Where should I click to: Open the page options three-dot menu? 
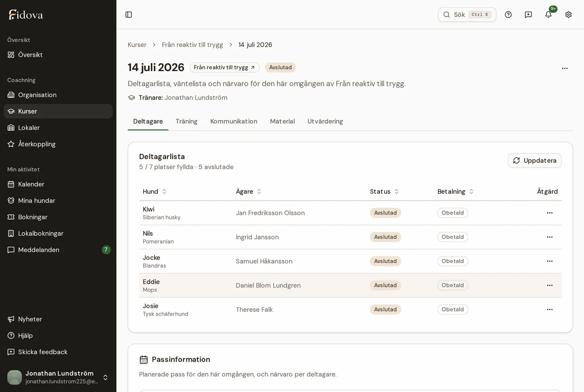click(565, 68)
